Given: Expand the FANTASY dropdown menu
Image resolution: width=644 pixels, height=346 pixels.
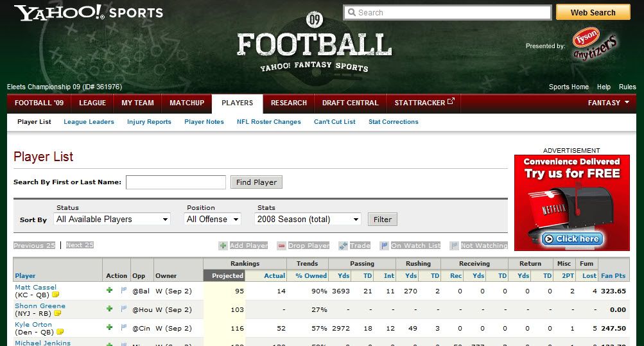Looking at the screenshot, I should pyautogui.click(x=608, y=103).
